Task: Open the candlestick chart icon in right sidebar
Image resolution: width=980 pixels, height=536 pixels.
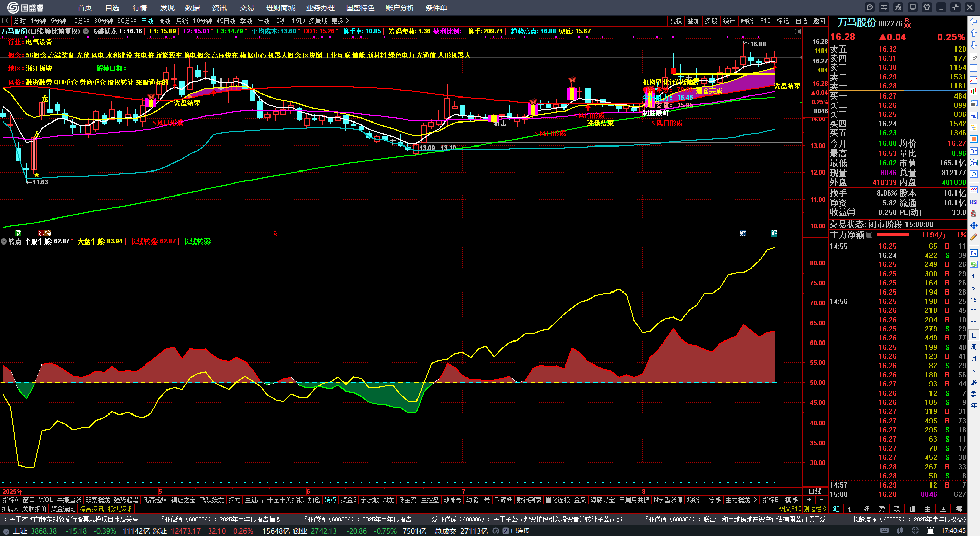Action: click(x=974, y=92)
